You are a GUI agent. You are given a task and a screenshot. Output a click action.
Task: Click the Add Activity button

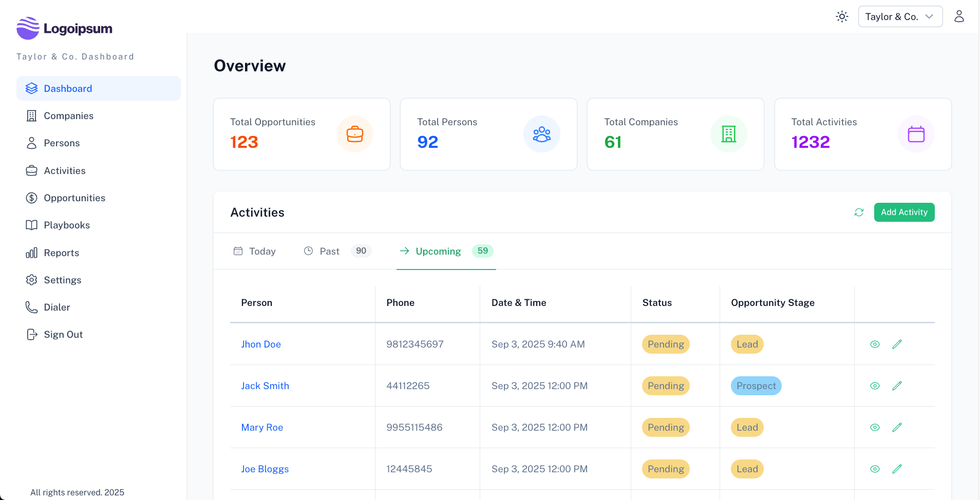click(904, 212)
